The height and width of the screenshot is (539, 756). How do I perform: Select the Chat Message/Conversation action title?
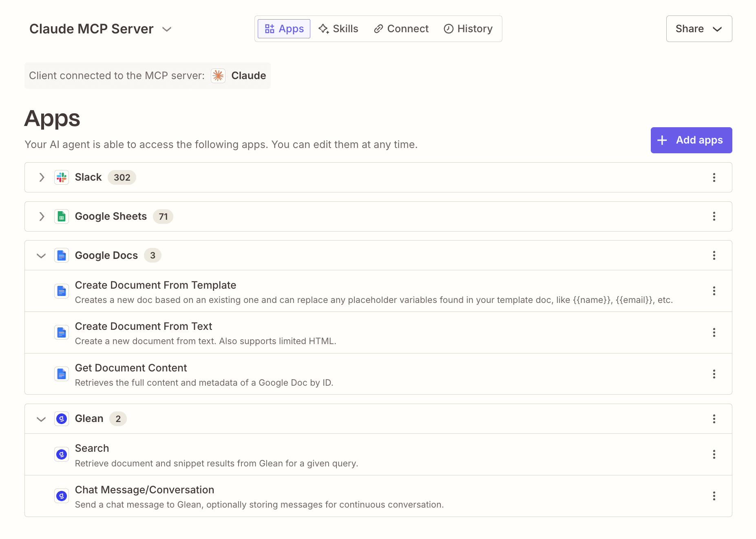144,490
